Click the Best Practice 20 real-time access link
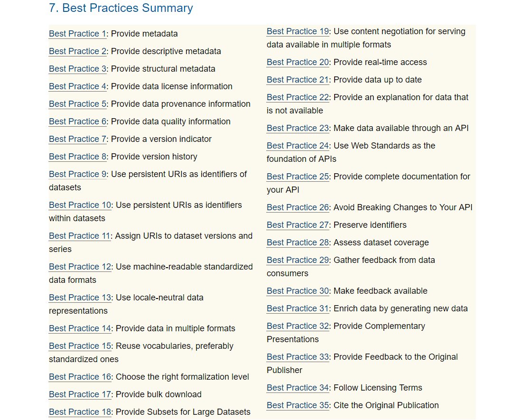The width and height of the screenshot is (531, 420). pos(298,62)
